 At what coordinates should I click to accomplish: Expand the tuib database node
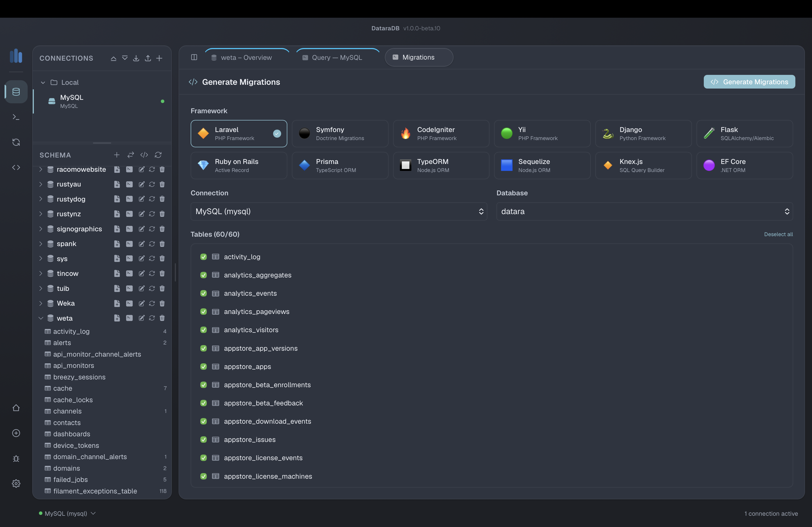(41, 288)
